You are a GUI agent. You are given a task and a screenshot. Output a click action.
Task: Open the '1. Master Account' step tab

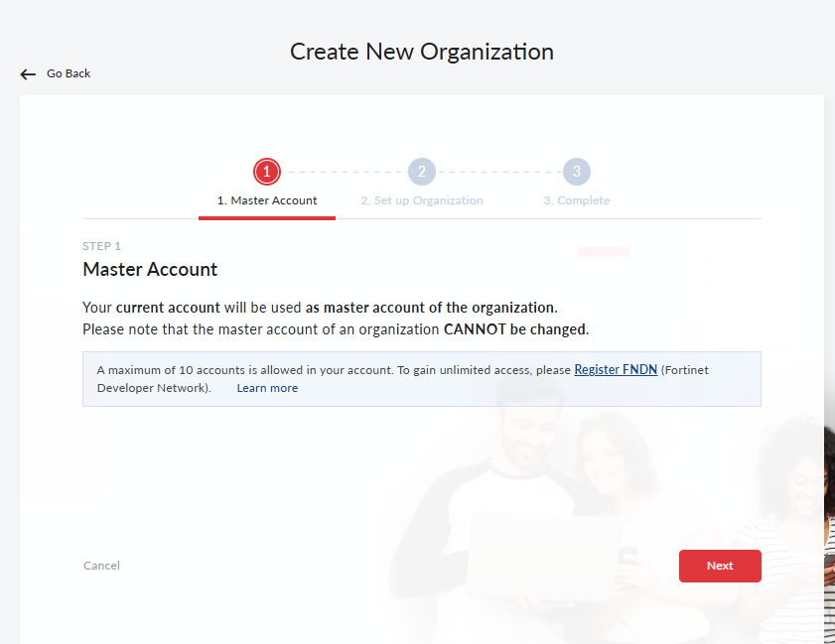click(266, 199)
